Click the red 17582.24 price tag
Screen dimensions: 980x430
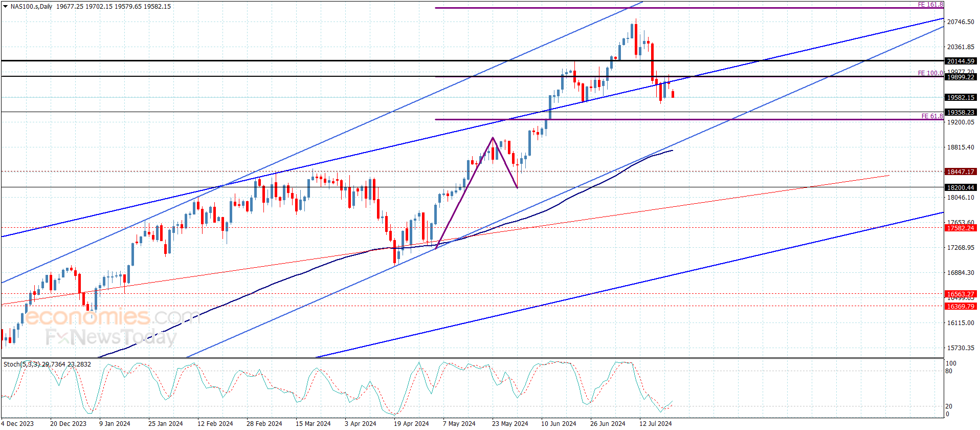point(961,228)
